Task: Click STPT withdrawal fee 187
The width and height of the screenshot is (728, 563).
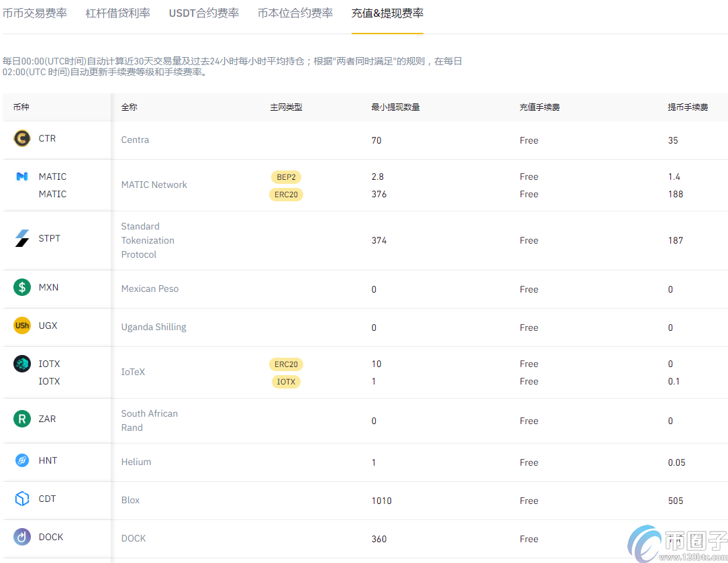Action: click(x=676, y=240)
